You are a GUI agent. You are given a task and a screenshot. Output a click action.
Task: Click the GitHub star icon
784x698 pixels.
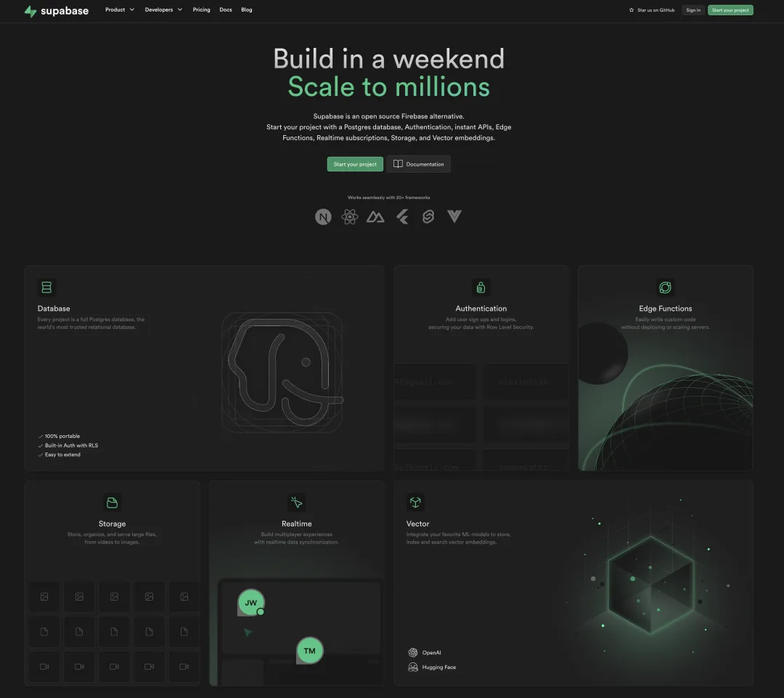tap(632, 10)
